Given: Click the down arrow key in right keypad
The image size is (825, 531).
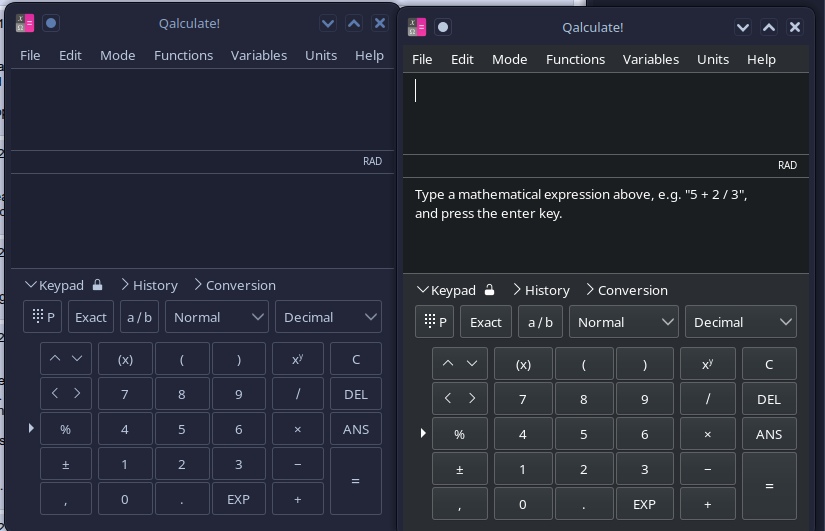Looking at the screenshot, I should pyautogui.click(x=472, y=364).
